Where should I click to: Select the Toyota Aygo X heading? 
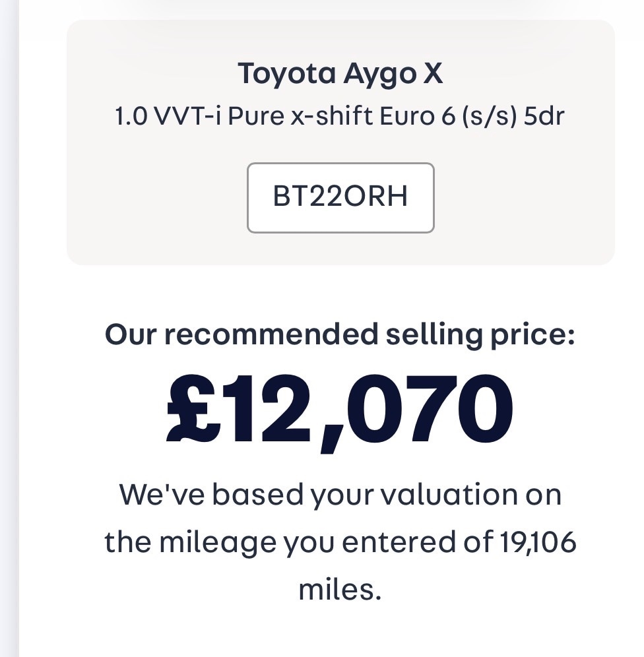tap(340, 73)
